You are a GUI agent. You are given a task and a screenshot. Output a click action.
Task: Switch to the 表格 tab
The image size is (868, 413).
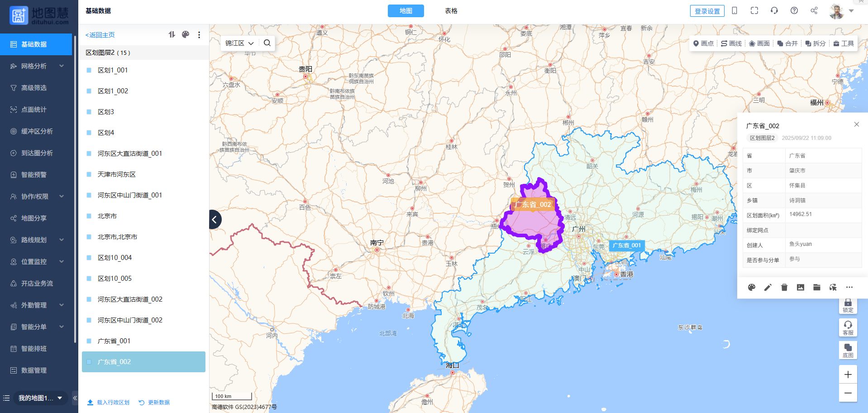pos(451,11)
